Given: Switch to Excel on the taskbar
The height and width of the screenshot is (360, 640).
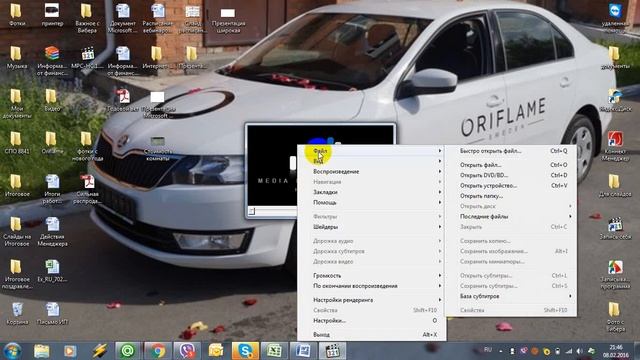Looking at the screenshot, I should (x=274, y=351).
